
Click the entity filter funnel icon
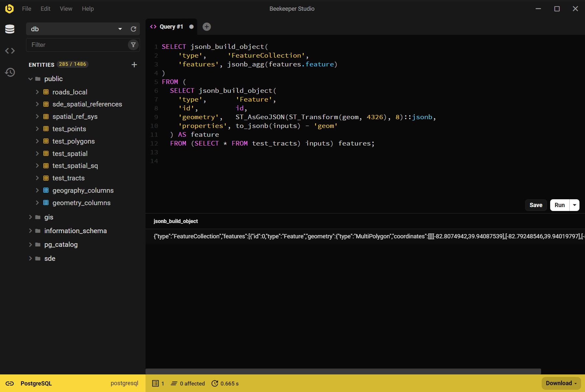coord(133,45)
